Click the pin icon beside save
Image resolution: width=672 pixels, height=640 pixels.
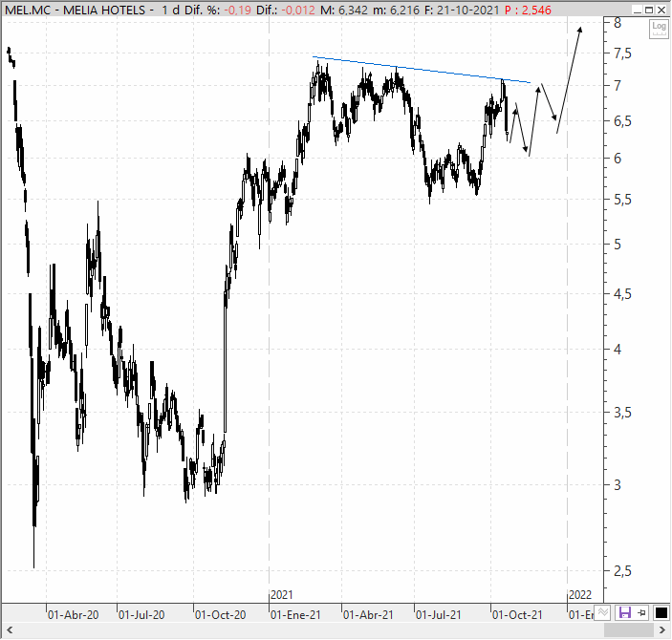pyautogui.click(x=641, y=612)
